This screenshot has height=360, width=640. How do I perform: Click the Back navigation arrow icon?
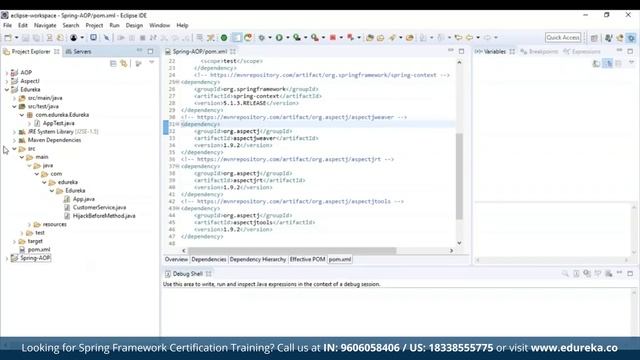pyautogui.click(x=469, y=38)
